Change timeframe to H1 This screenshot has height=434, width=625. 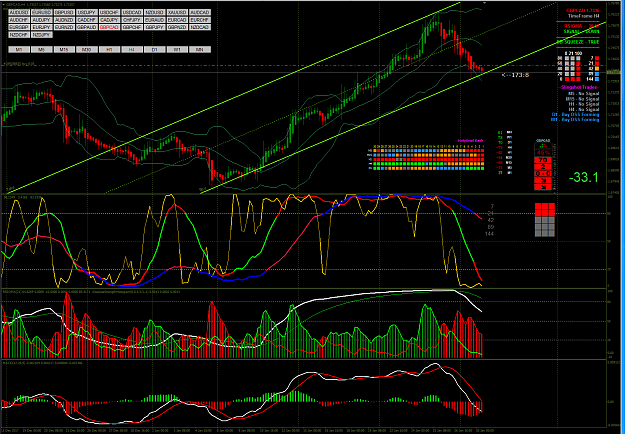pyautogui.click(x=110, y=49)
